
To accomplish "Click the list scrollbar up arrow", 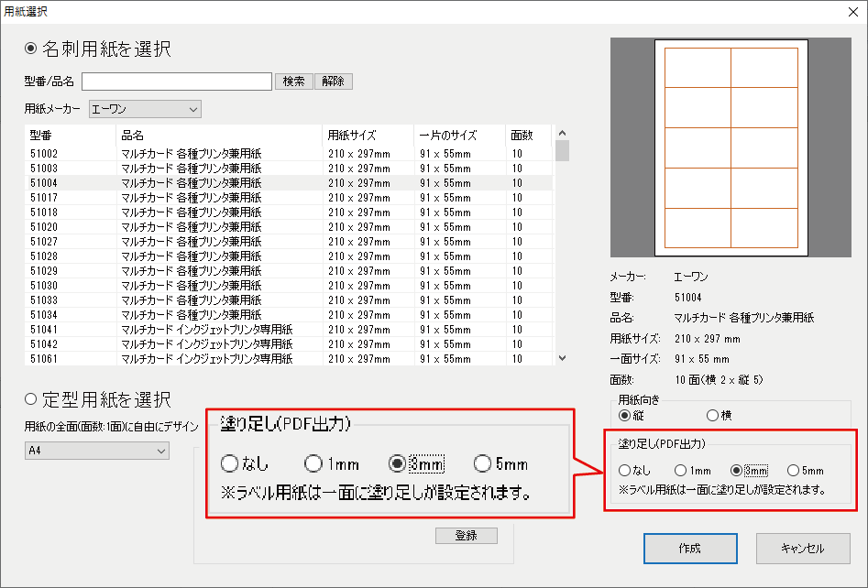I will click(563, 133).
